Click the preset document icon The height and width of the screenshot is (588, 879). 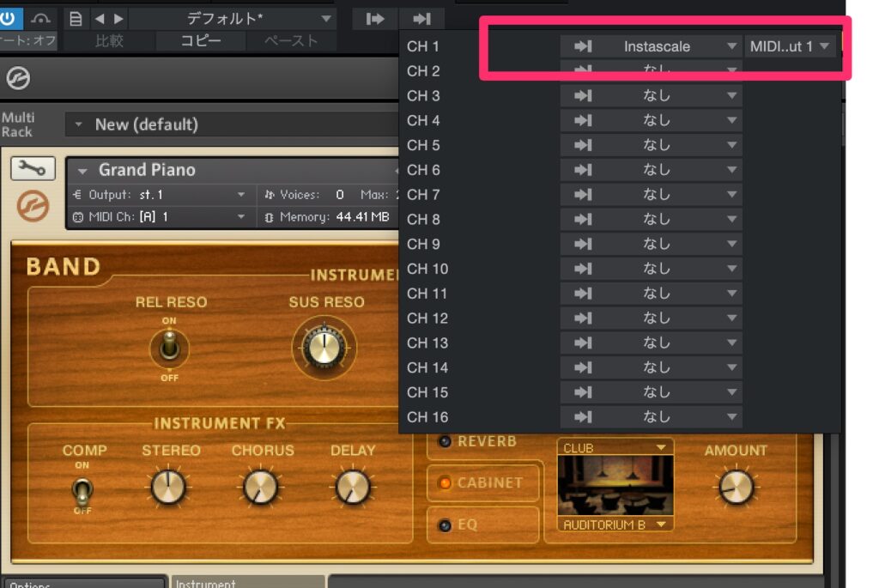(76, 18)
